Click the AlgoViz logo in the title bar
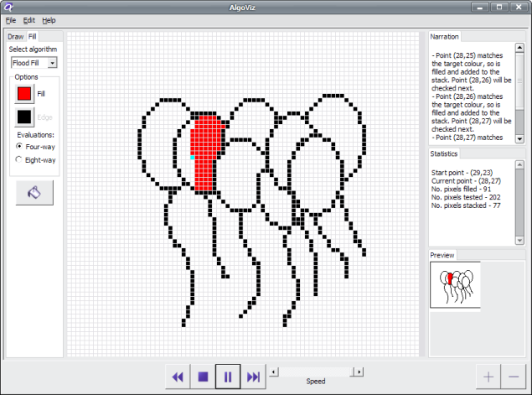 [x=8, y=7]
